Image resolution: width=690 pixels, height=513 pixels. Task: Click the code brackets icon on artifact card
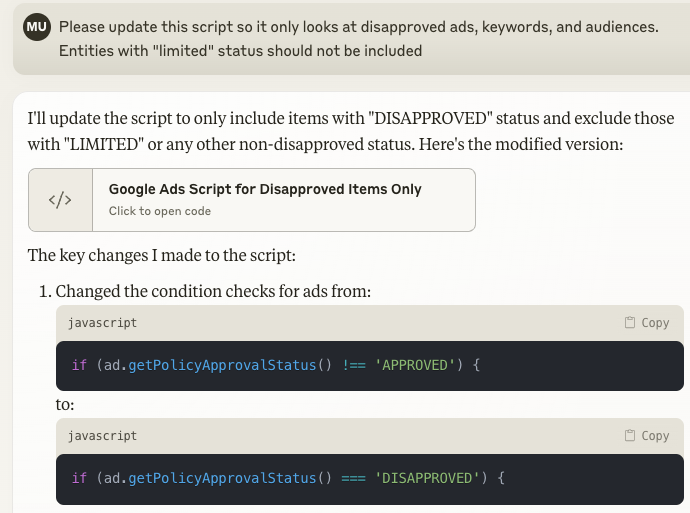(x=60, y=200)
